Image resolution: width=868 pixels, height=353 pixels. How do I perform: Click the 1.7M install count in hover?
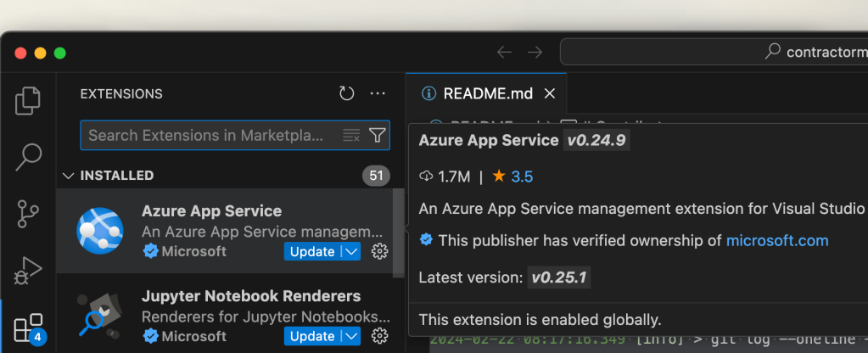coord(445,176)
